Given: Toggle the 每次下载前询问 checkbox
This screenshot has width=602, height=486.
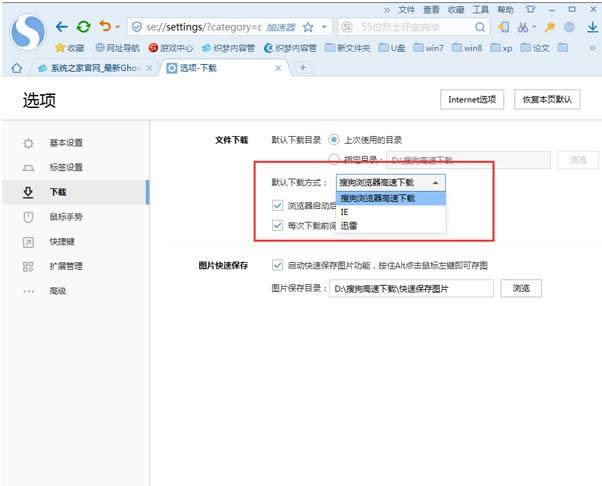Looking at the screenshot, I should tap(278, 225).
